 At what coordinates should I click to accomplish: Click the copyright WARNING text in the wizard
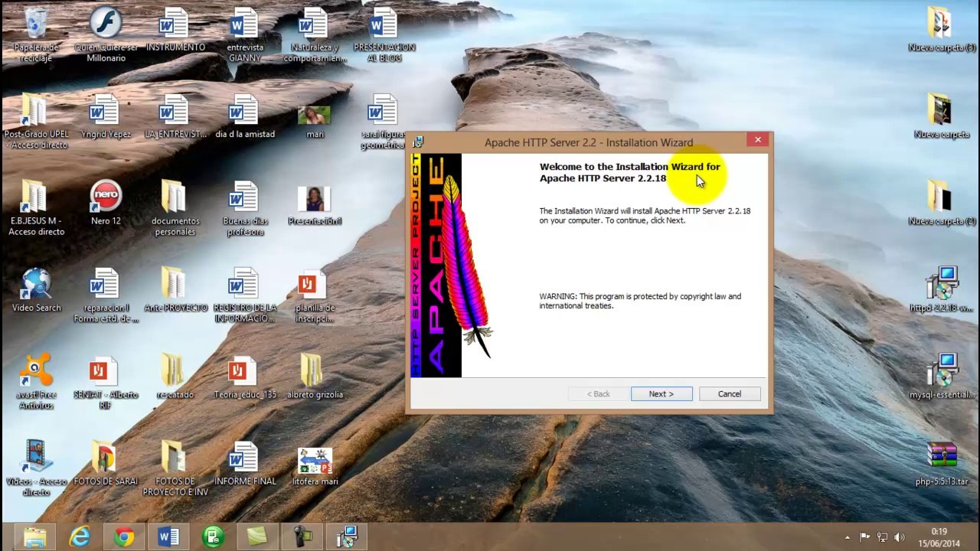pyautogui.click(x=640, y=301)
